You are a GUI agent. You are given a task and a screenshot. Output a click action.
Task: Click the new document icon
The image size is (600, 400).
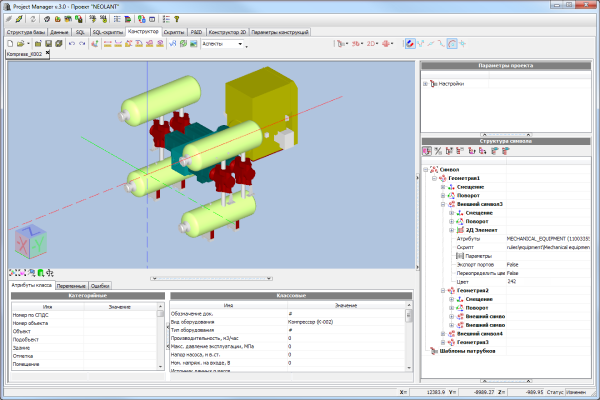9,44
